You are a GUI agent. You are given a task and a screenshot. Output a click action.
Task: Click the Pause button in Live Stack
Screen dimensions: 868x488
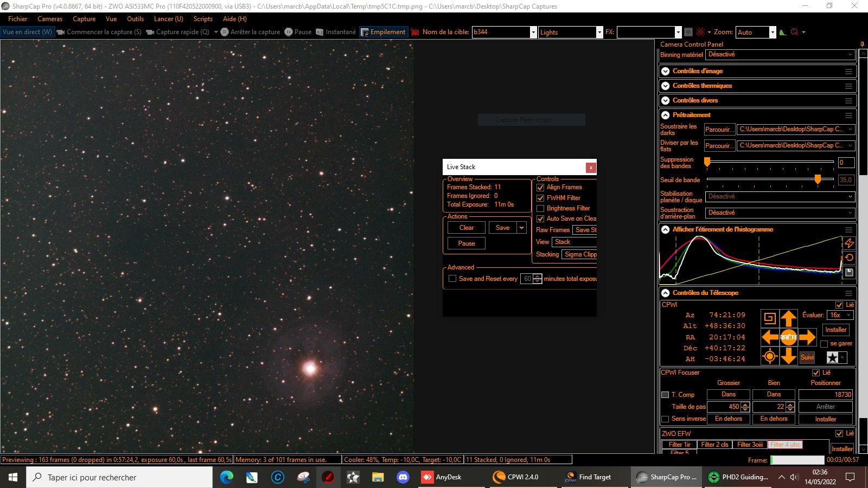(466, 243)
